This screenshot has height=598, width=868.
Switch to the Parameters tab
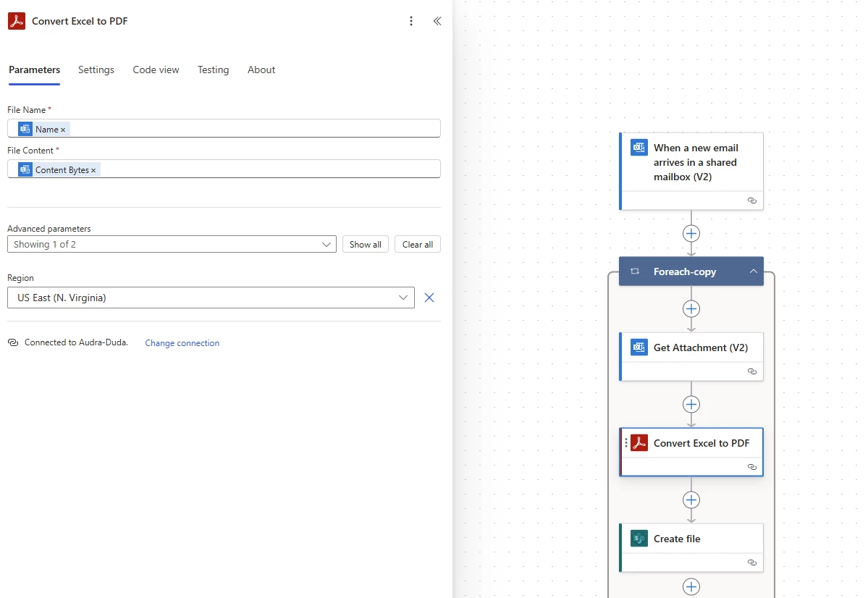(34, 70)
